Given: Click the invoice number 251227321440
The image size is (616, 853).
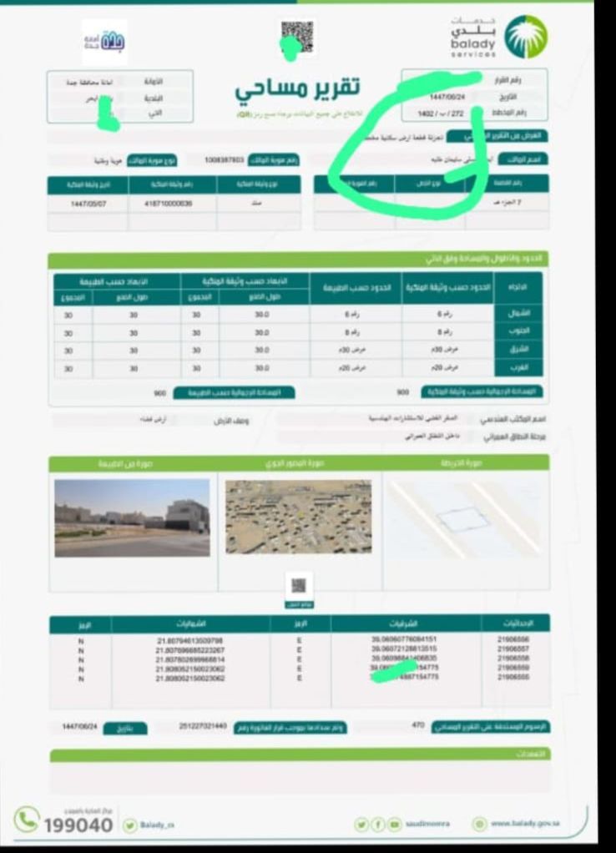Looking at the screenshot, I should tap(203, 726).
